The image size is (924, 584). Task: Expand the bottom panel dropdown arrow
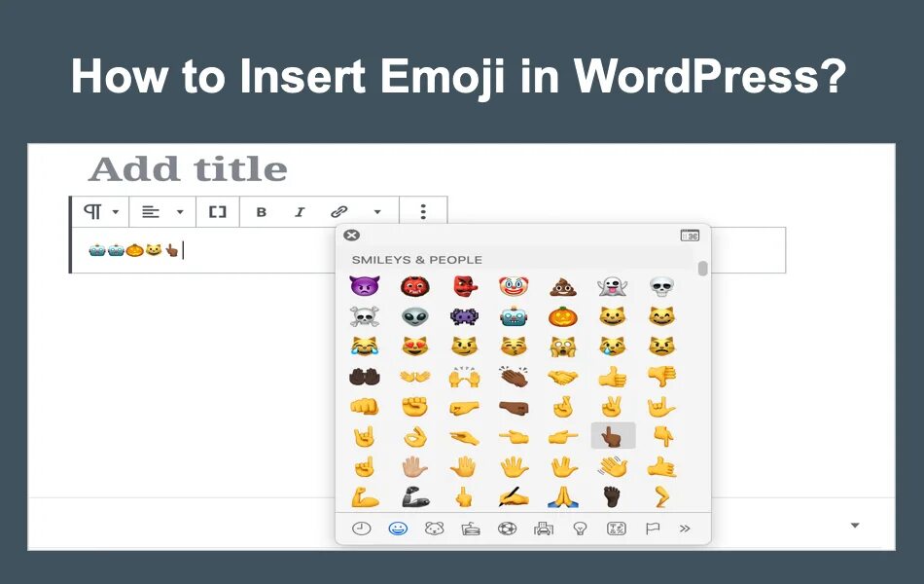[855, 525]
